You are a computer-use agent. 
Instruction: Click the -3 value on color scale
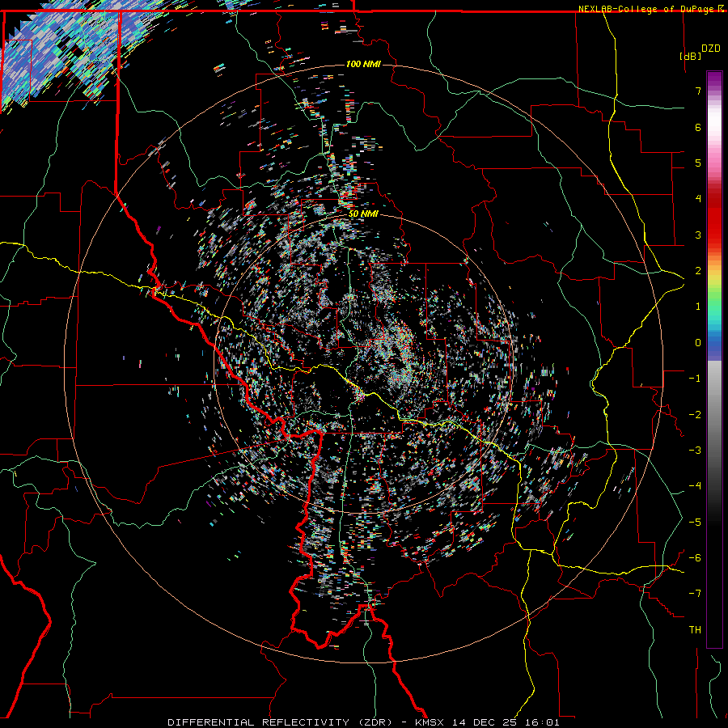click(695, 451)
